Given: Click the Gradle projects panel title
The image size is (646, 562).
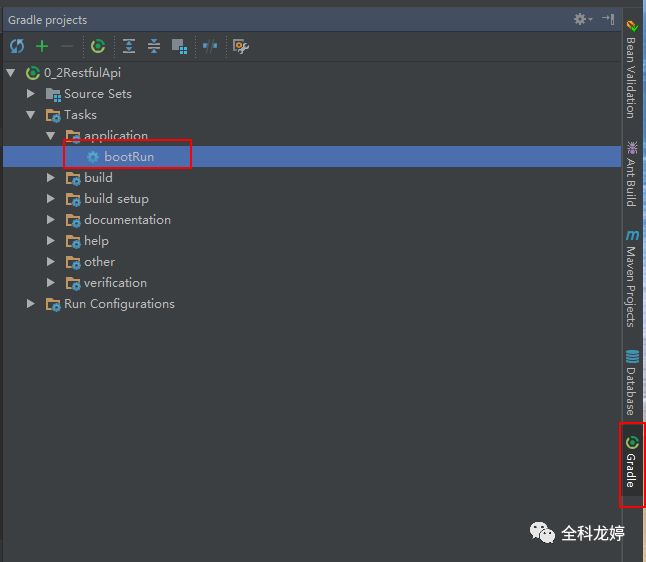Looking at the screenshot, I should (x=47, y=20).
